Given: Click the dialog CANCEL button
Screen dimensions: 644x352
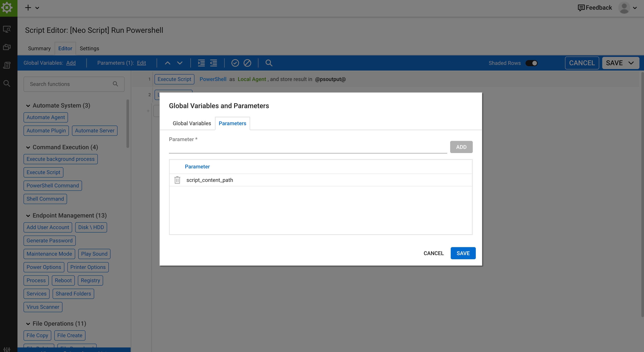Looking at the screenshot, I should [x=433, y=253].
